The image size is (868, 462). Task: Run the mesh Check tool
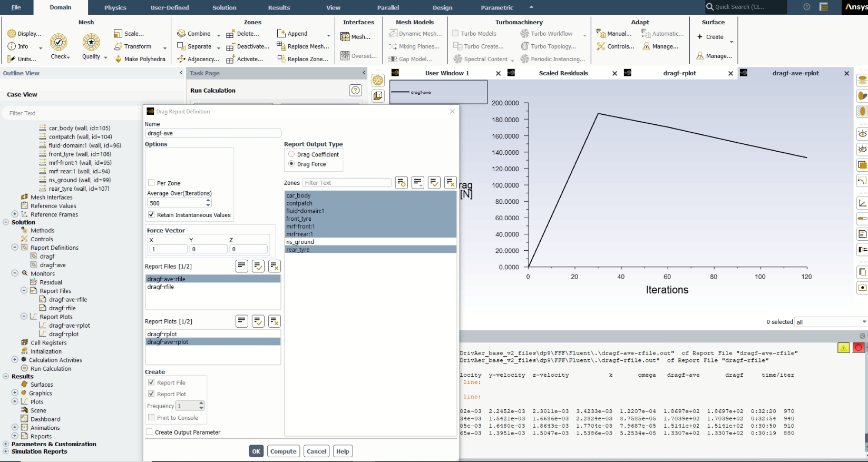click(58, 46)
